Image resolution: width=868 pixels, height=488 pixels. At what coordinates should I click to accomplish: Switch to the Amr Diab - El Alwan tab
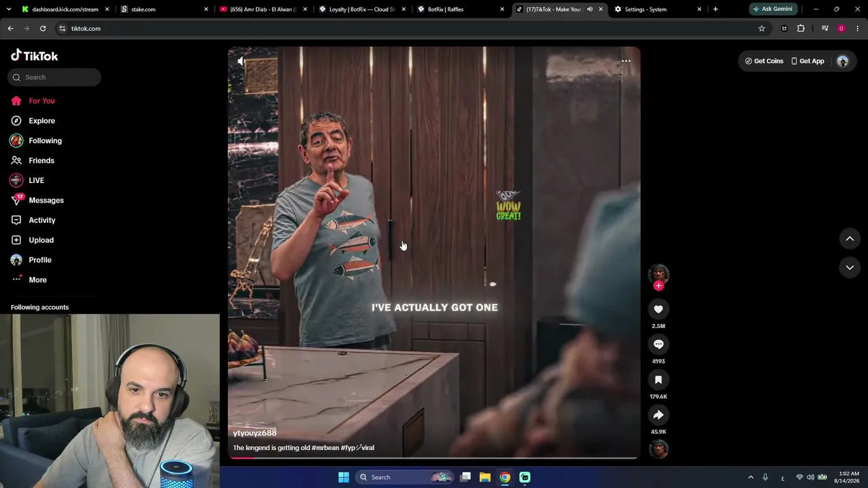click(263, 9)
